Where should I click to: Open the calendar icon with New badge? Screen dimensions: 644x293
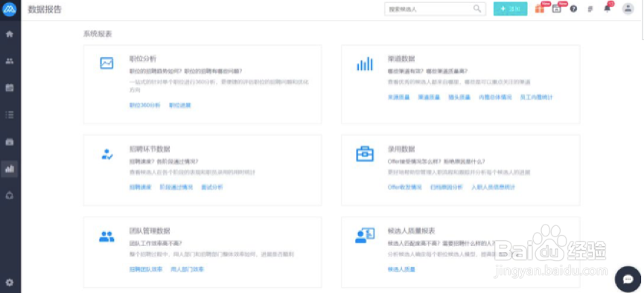(x=556, y=9)
